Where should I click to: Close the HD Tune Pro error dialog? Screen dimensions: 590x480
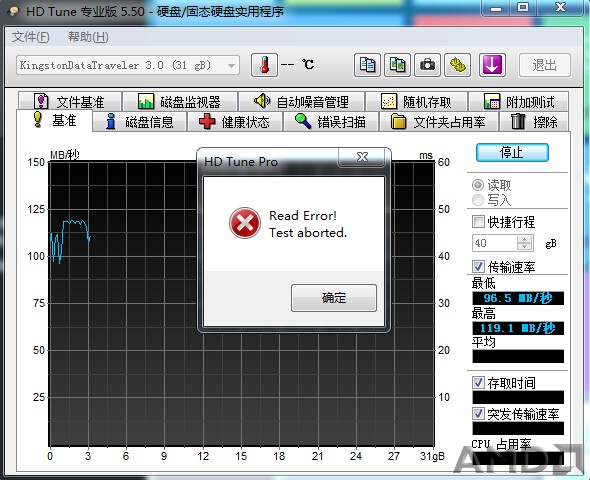[362, 157]
